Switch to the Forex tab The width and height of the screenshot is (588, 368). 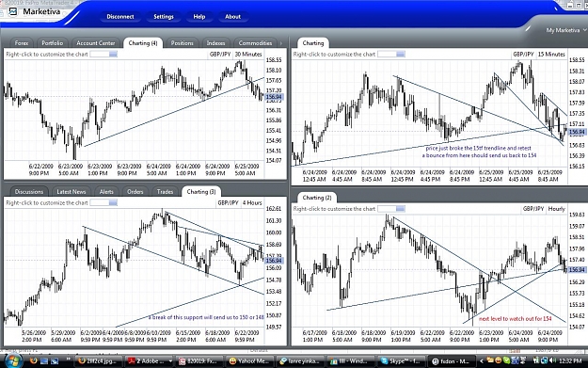22,43
